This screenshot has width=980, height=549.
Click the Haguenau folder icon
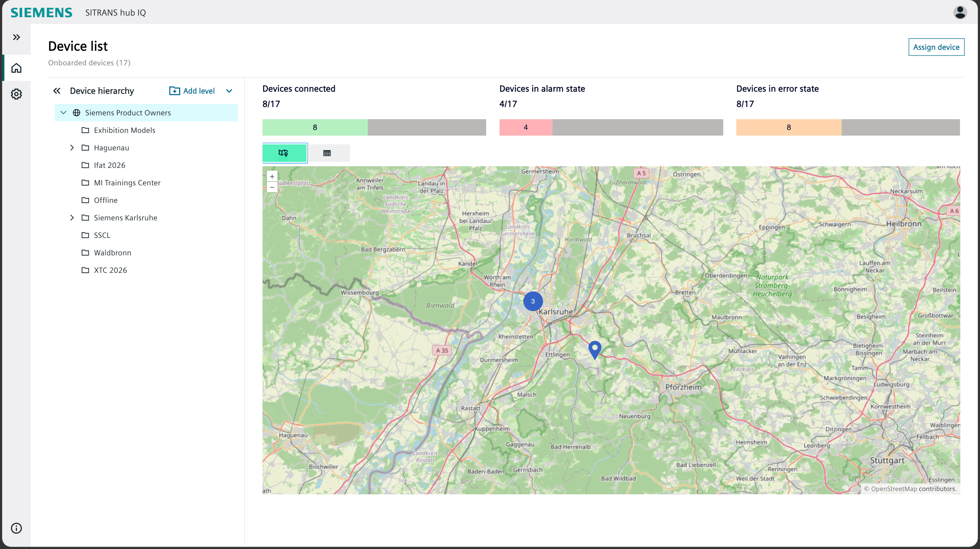(x=85, y=148)
